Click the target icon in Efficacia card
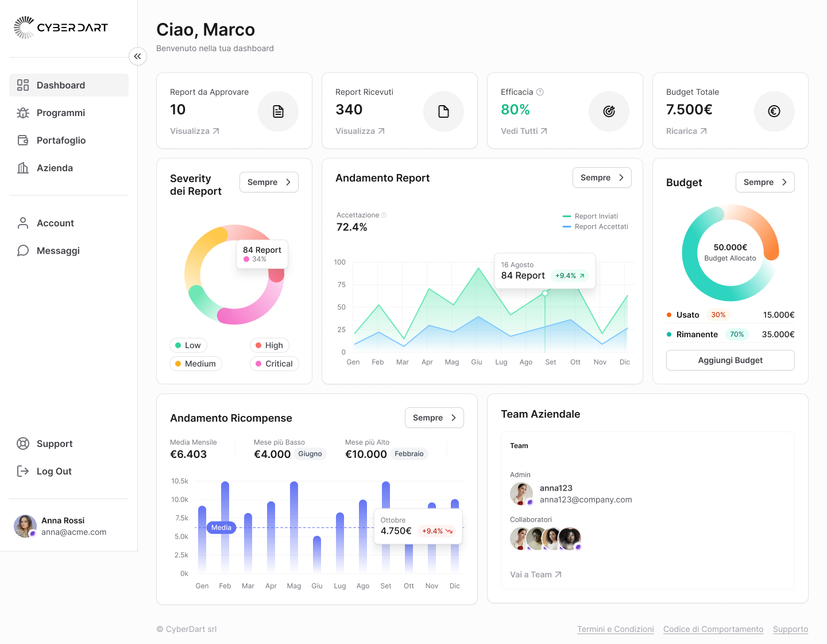 [609, 111]
